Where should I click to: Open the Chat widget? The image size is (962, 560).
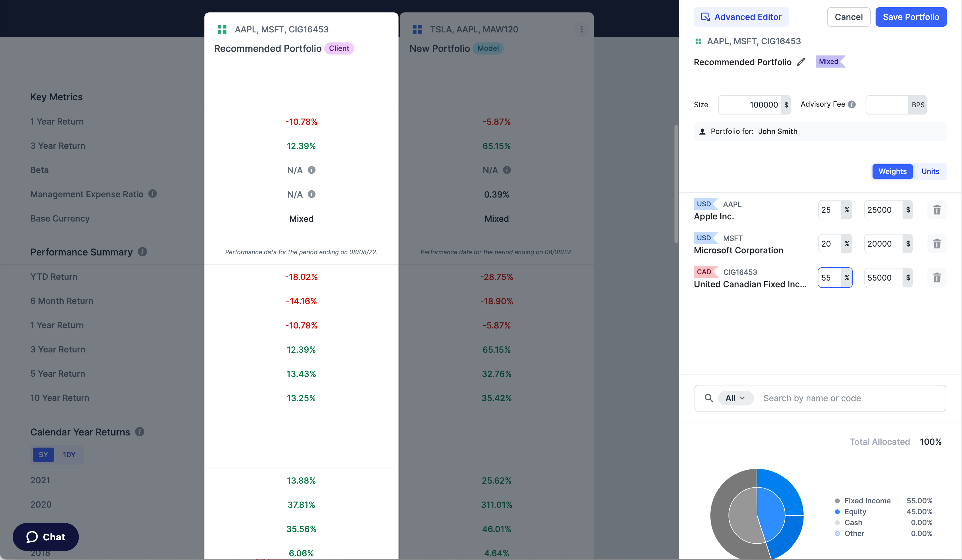point(45,537)
